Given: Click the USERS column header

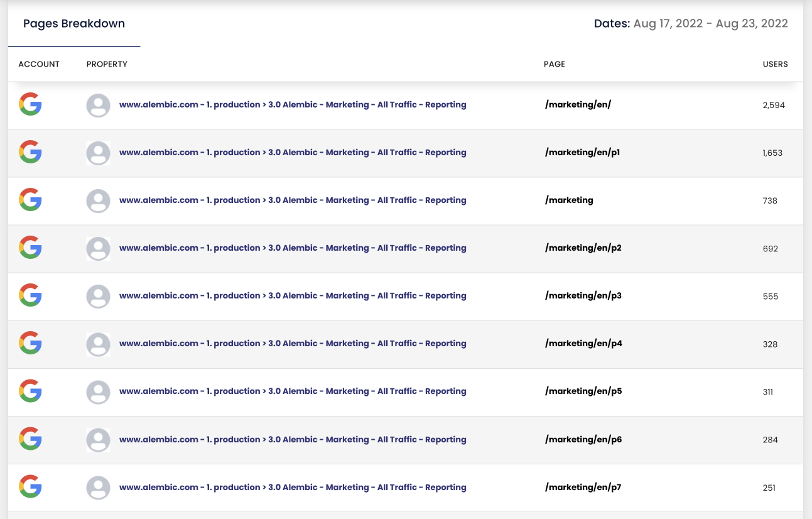Looking at the screenshot, I should (x=775, y=64).
